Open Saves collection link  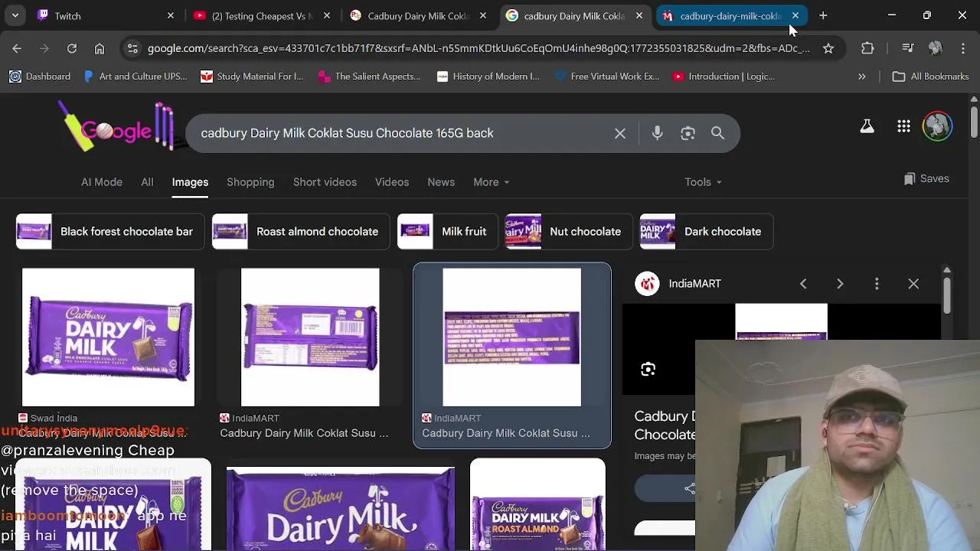(926, 178)
